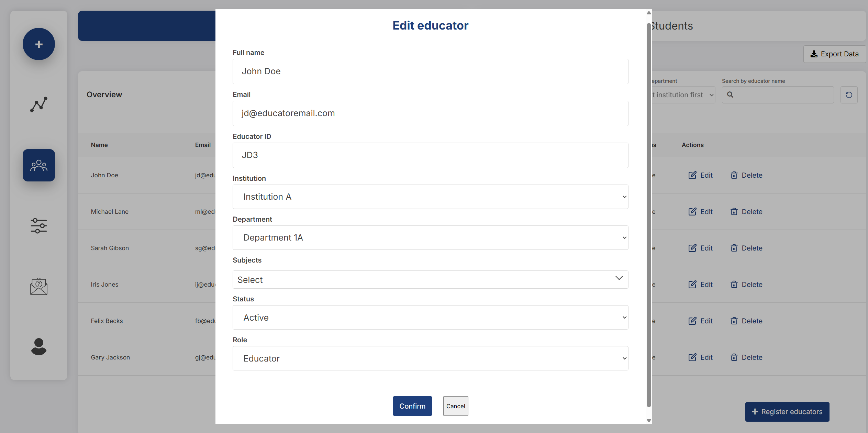The height and width of the screenshot is (433, 868).
Task: Open the Role dropdown showing Educator
Action: pyautogui.click(x=430, y=358)
